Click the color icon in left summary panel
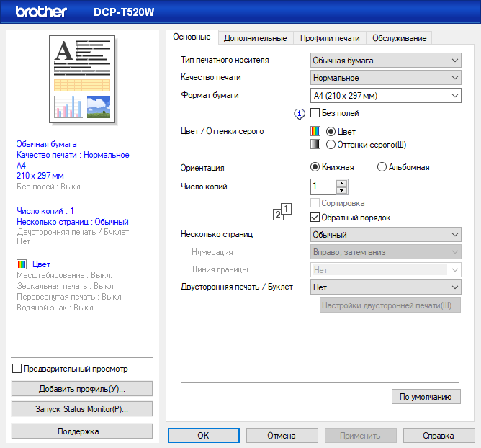Viewport: 481px width, 448px height. point(22,264)
